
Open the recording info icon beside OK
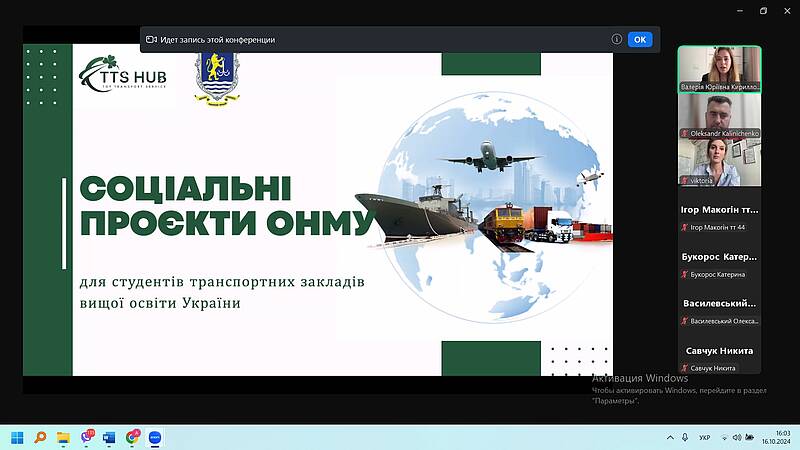(616, 39)
